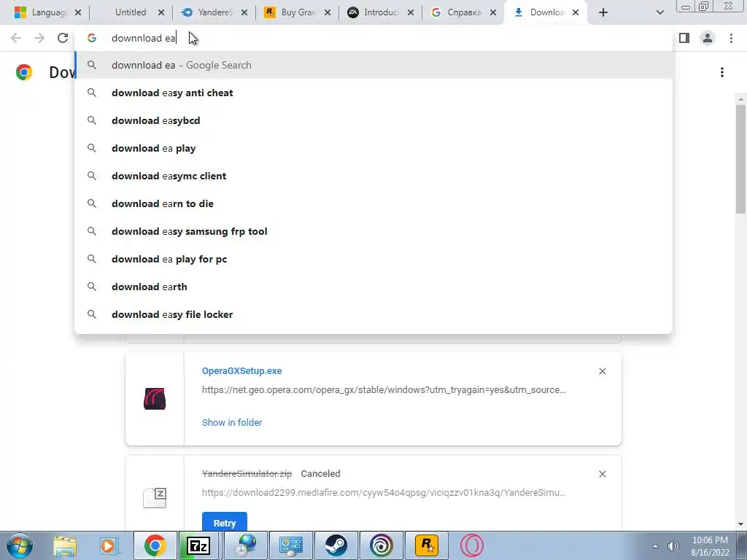This screenshot has height=560, width=747.
Task: Open 7-Zip from the taskbar
Action: tap(198, 545)
